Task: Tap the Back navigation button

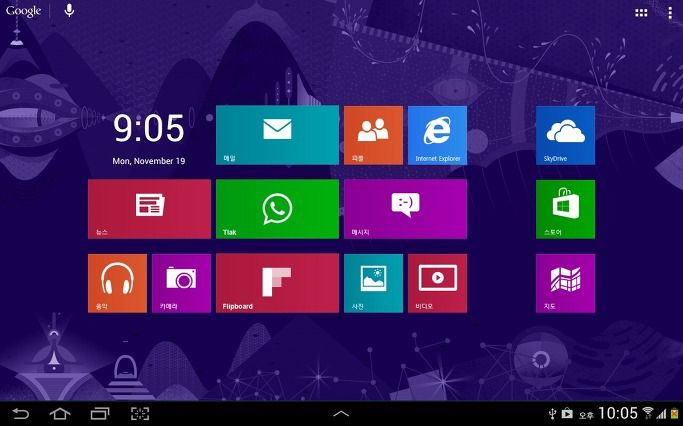Action: click(x=20, y=413)
